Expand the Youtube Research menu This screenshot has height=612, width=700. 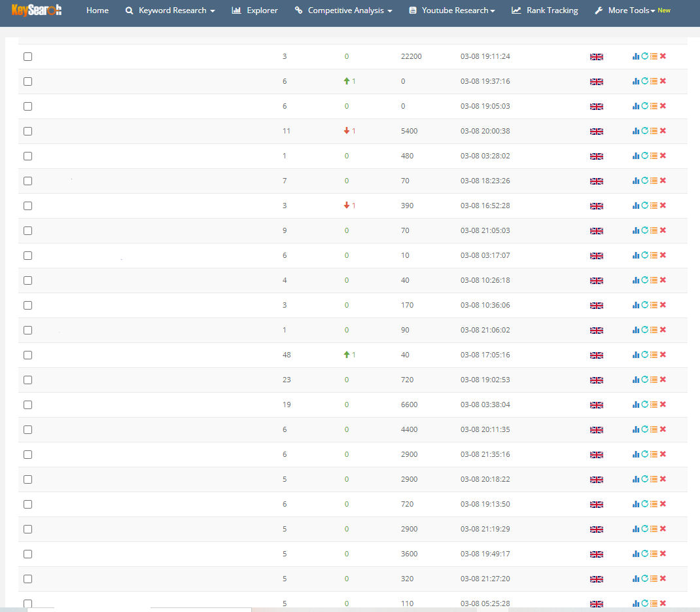tap(452, 10)
